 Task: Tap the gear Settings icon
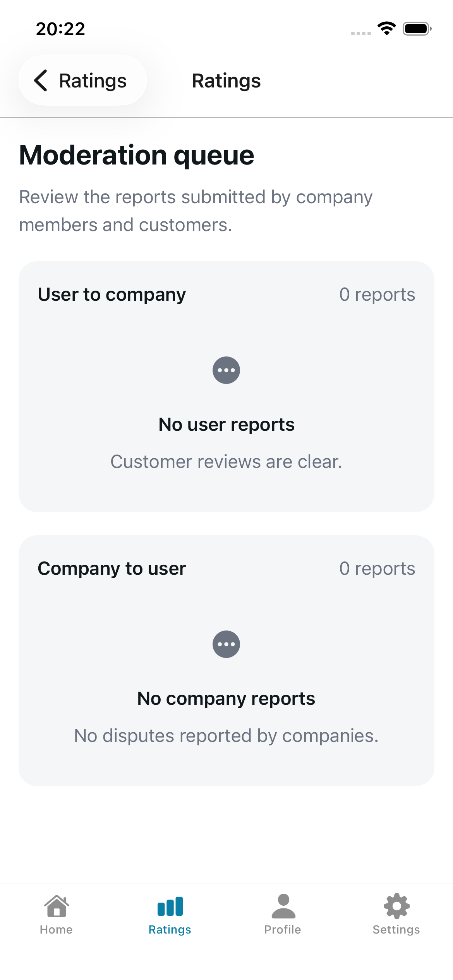(396, 906)
